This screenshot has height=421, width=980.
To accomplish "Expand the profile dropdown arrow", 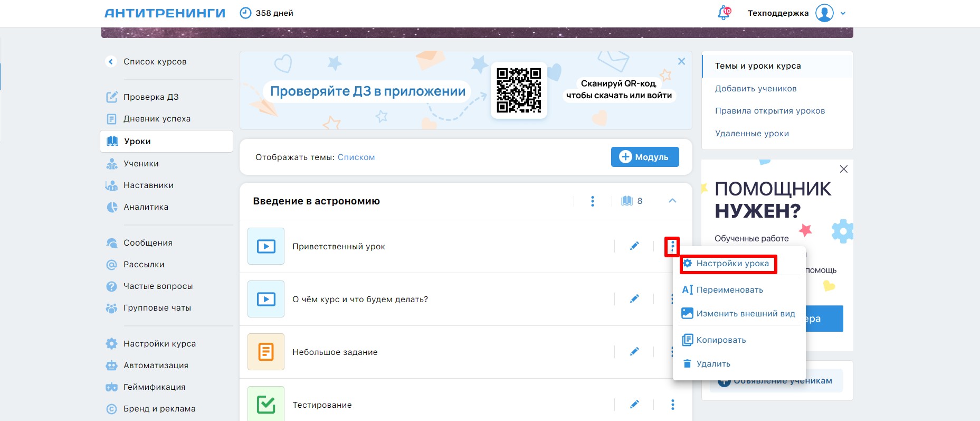I will tap(843, 13).
